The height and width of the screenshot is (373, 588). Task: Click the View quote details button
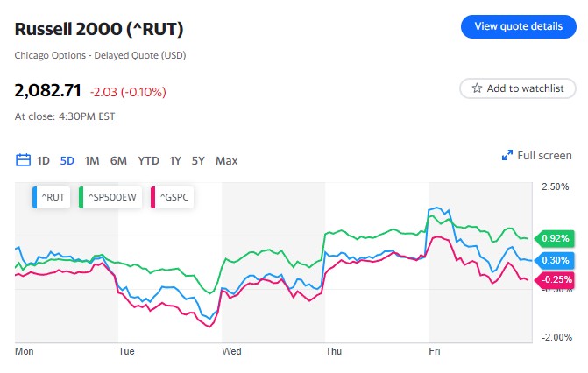pyautogui.click(x=518, y=26)
